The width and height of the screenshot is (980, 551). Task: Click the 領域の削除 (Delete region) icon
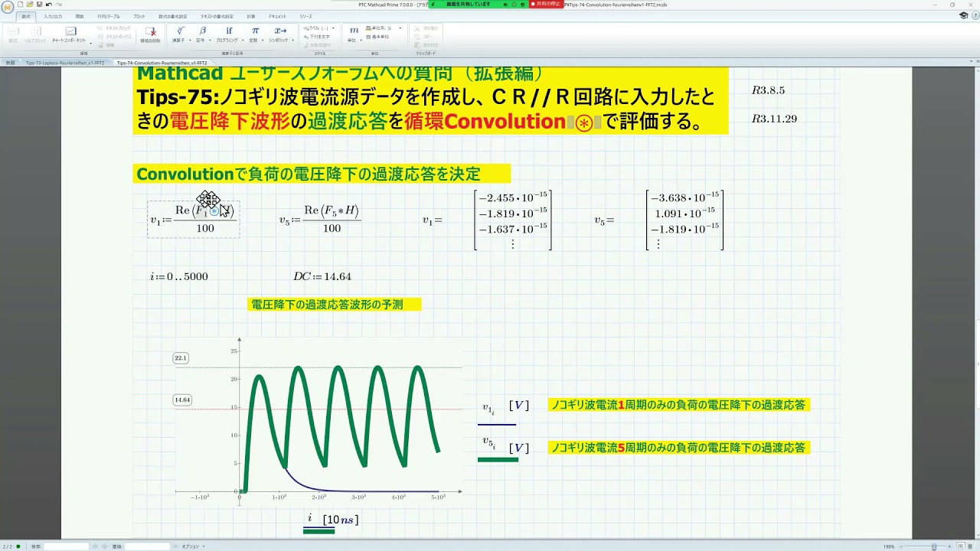pyautogui.click(x=150, y=34)
